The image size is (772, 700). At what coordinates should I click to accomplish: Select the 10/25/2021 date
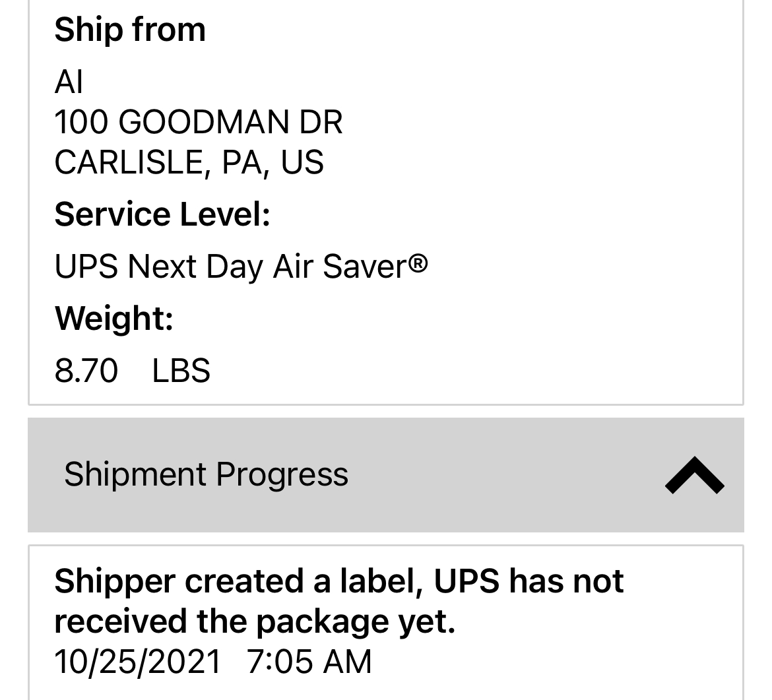coord(138,661)
